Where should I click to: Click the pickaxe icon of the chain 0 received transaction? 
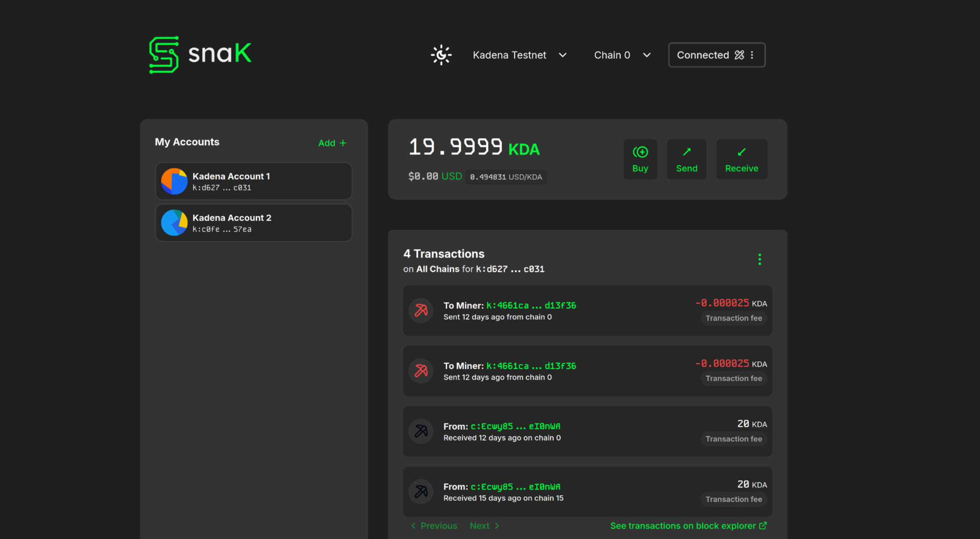[x=421, y=431]
